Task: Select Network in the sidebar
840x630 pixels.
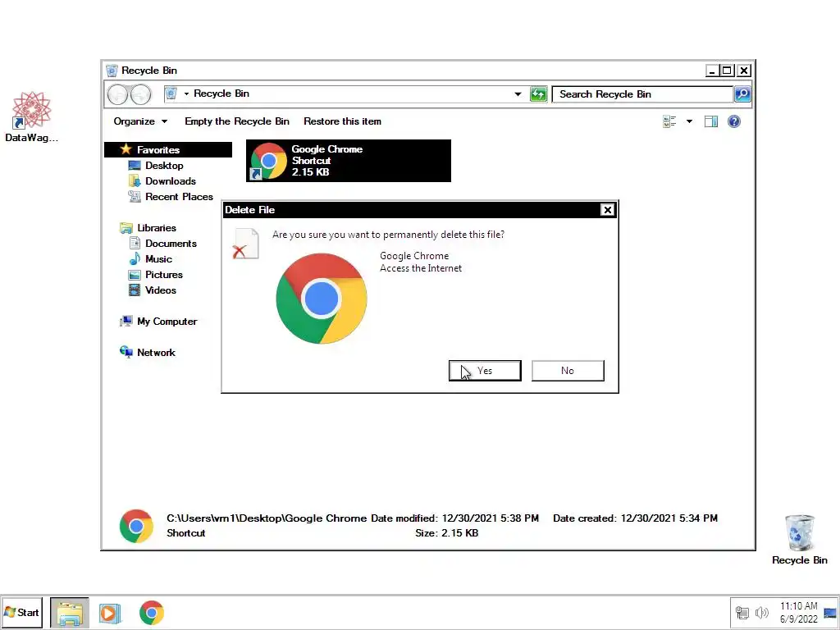Action: pos(156,353)
